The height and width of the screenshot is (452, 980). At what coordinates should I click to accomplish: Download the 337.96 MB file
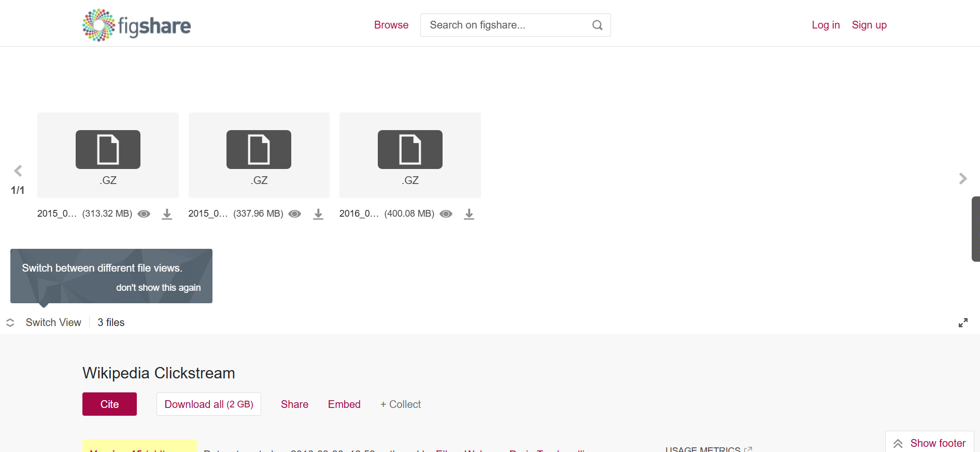318,214
